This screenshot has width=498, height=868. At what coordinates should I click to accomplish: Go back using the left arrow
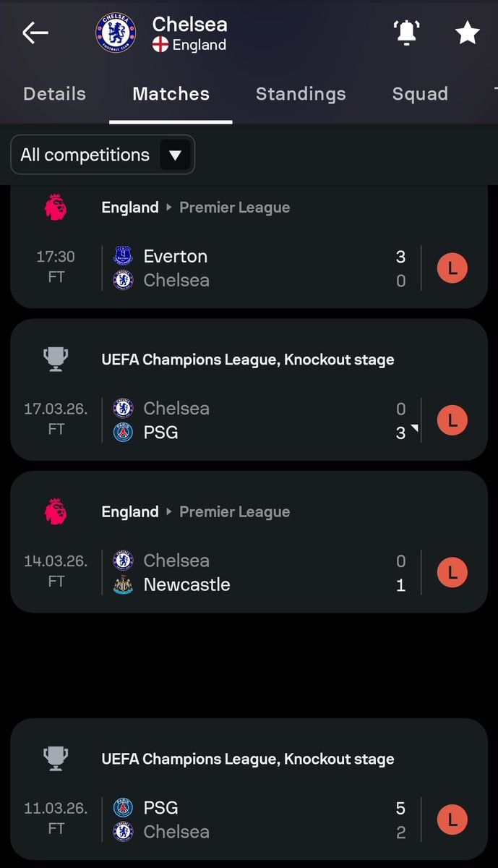pyautogui.click(x=35, y=33)
